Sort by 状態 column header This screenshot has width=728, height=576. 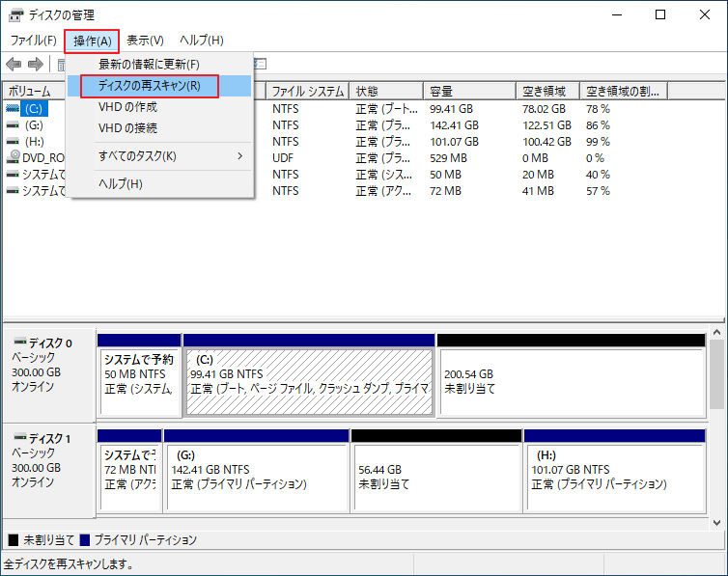[386, 92]
